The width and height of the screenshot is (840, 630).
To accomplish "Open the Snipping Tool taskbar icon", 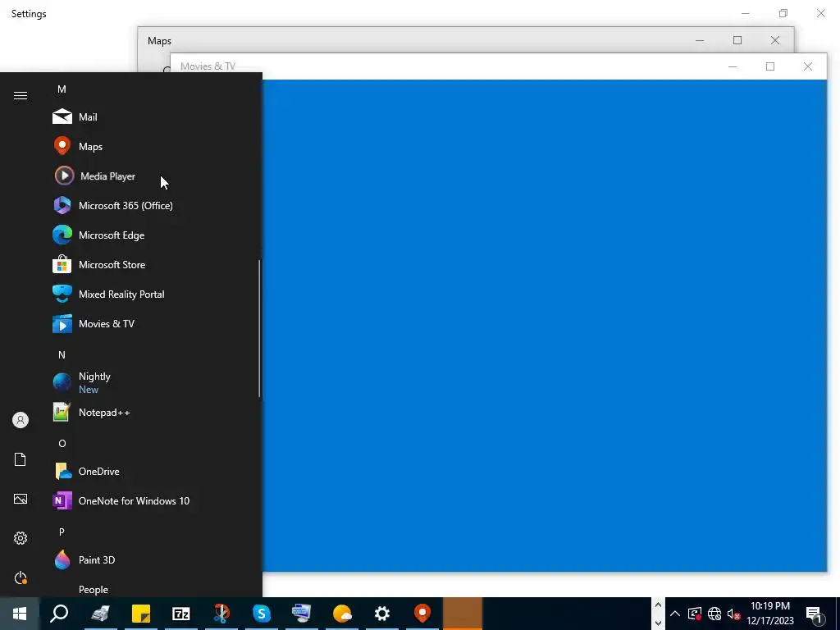I will pyautogui.click(x=221, y=614).
